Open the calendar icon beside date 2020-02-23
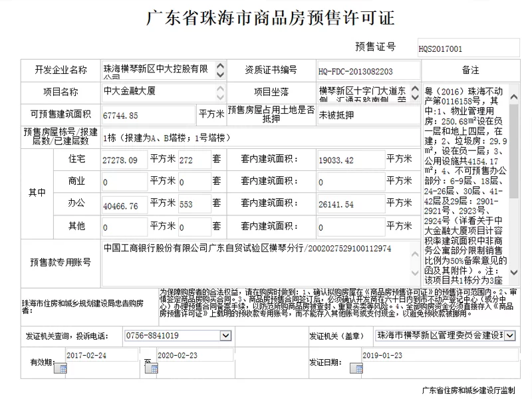The image size is (532, 399). point(152,368)
